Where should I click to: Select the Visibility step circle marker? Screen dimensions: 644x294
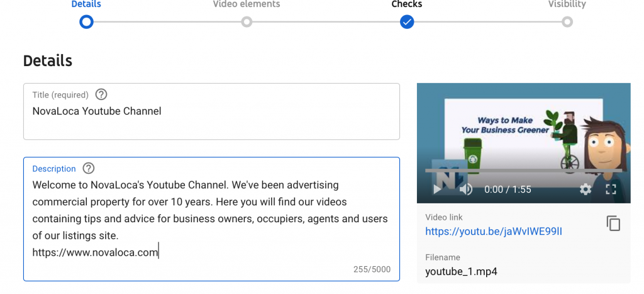(567, 22)
